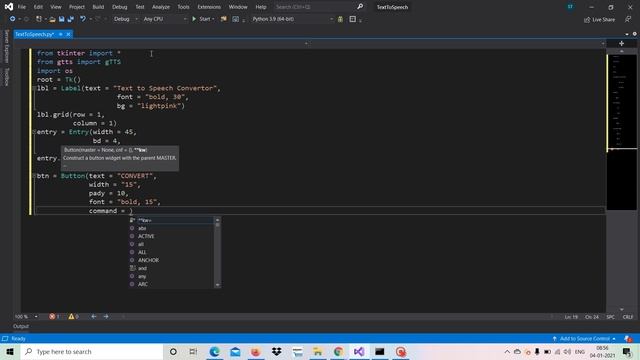Open the File menu

[x=22, y=7]
